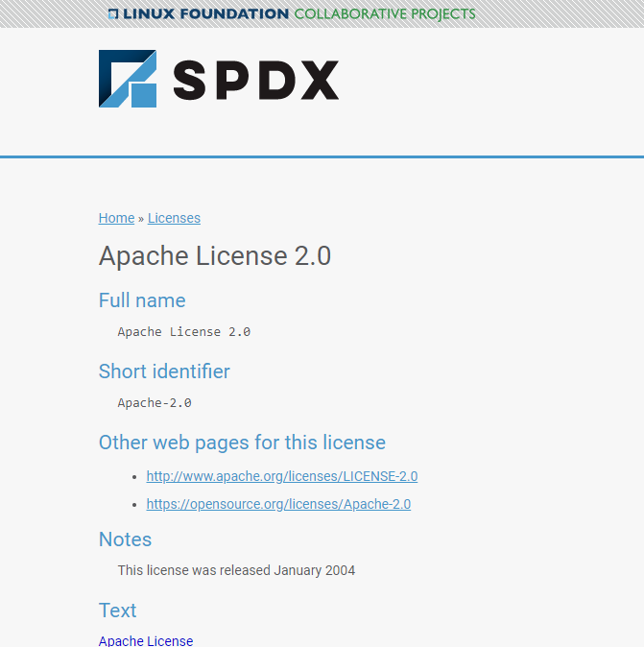Go to Home via the breadcrumb
Image resolution: width=644 pixels, height=647 pixels.
coord(116,218)
